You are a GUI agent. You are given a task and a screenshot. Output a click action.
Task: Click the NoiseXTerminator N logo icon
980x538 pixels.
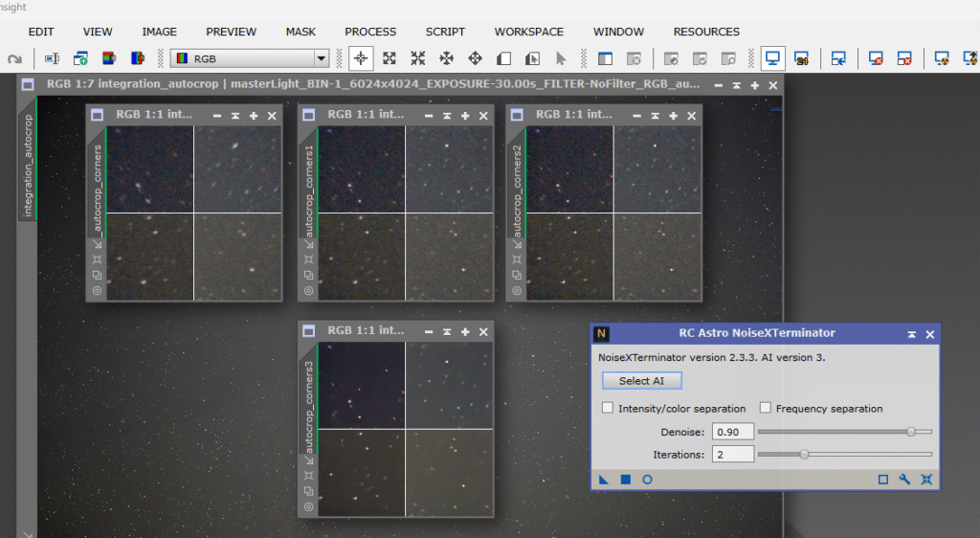pos(601,334)
